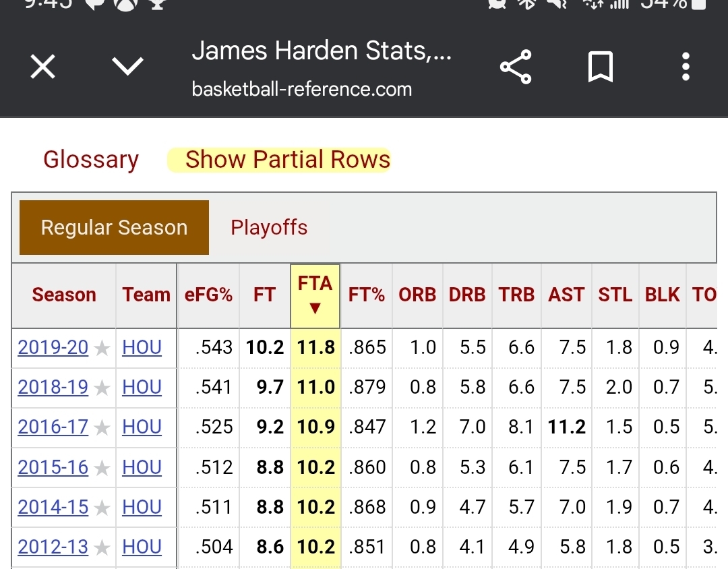Open the three-dot overflow menu
The image size is (728, 569).
coord(686,67)
